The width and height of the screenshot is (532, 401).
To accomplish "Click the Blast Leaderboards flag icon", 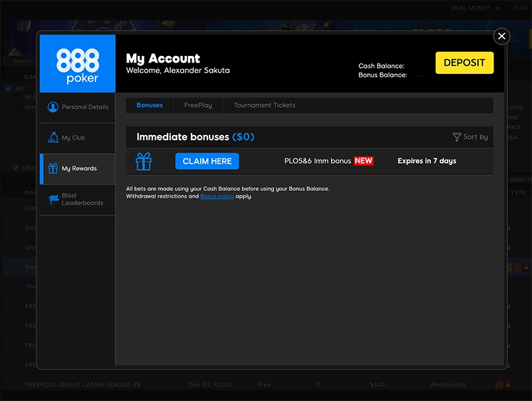I will pyautogui.click(x=53, y=200).
